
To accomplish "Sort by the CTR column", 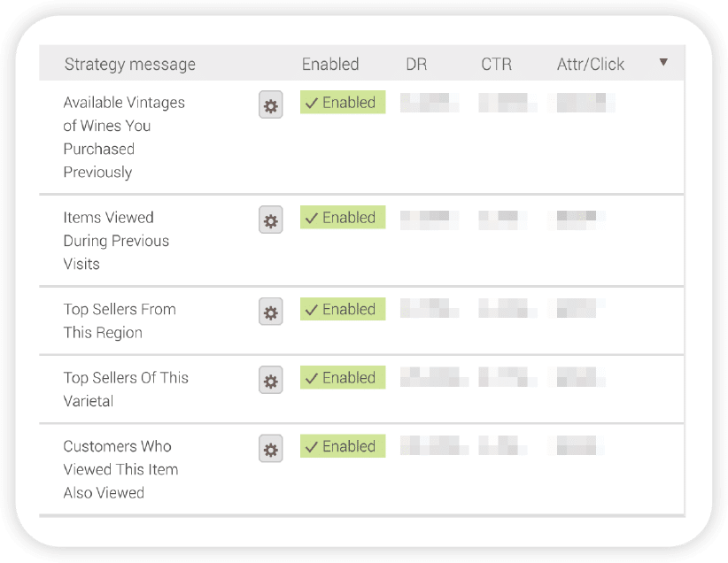I will 496,65.
